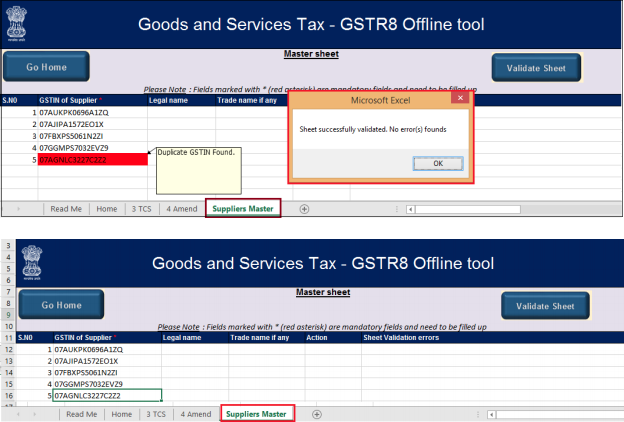This screenshot has width=624, height=422.
Task: Open the 3 TCS tab in upper sheet
Action: tap(142, 209)
